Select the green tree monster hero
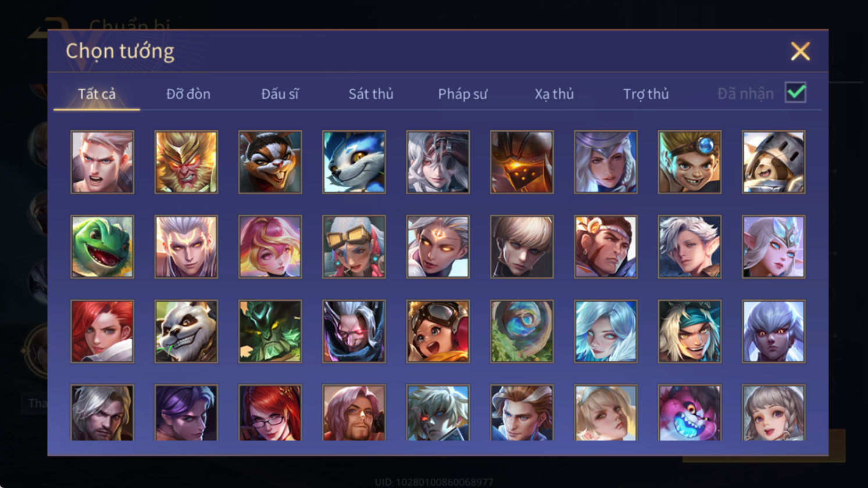The height and width of the screenshot is (488, 868). coord(270,332)
